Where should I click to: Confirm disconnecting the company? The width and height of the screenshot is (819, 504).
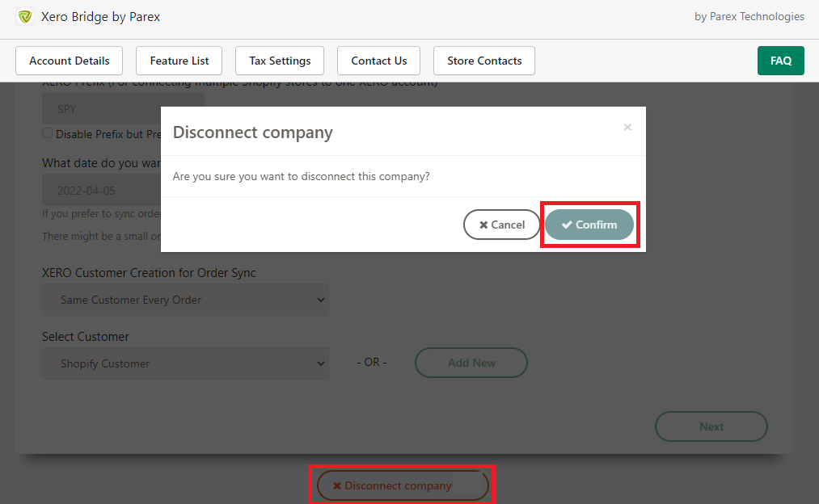(x=589, y=225)
